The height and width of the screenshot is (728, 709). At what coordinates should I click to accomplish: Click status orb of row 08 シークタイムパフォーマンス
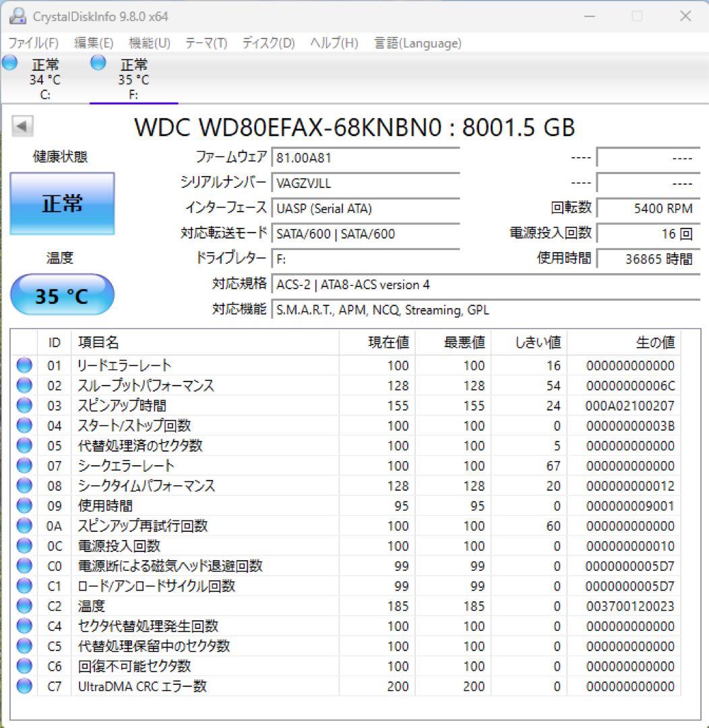coord(24,485)
